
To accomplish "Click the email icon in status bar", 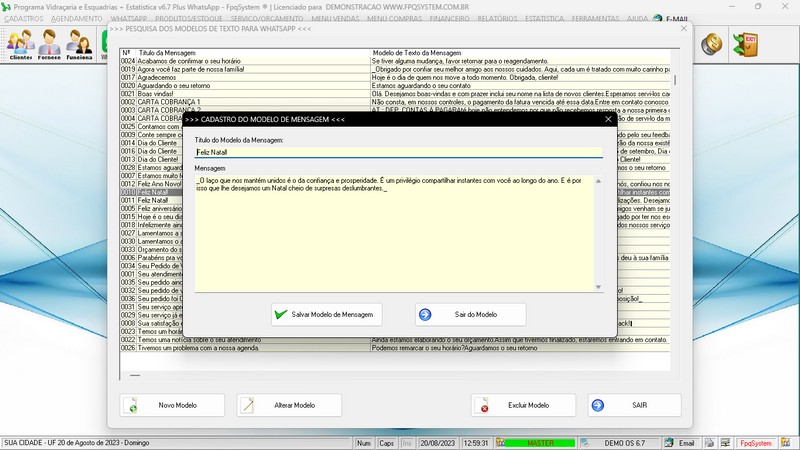I will (x=669, y=443).
